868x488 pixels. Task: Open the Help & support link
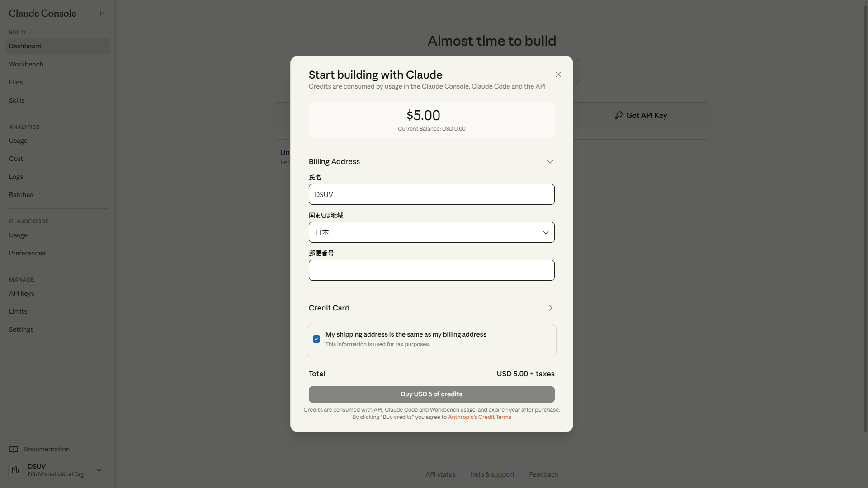tap(492, 474)
